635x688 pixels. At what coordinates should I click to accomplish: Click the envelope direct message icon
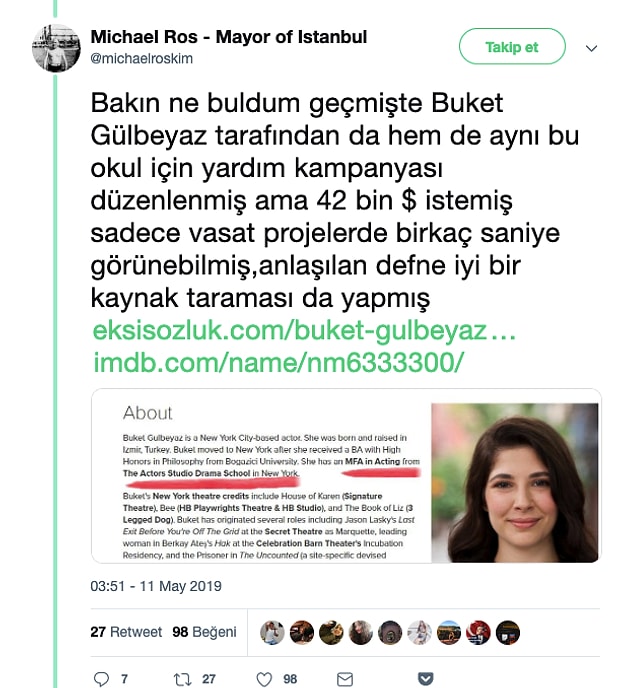[345, 679]
